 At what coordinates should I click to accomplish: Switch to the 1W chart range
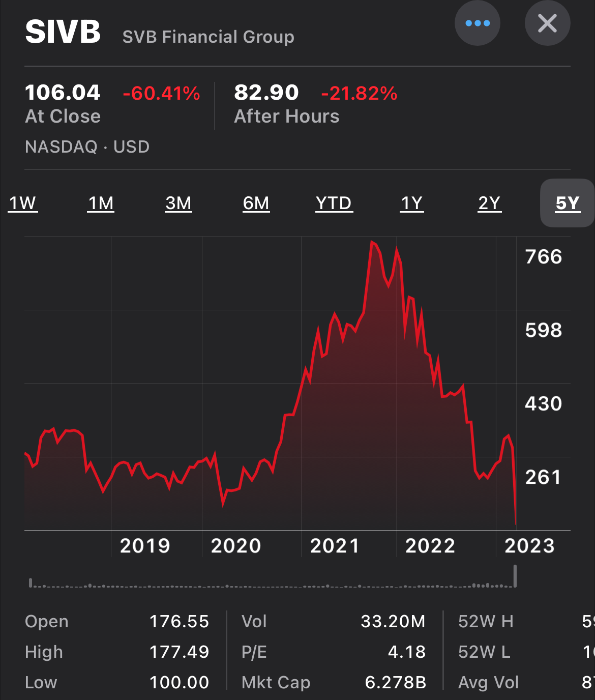coord(22,202)
